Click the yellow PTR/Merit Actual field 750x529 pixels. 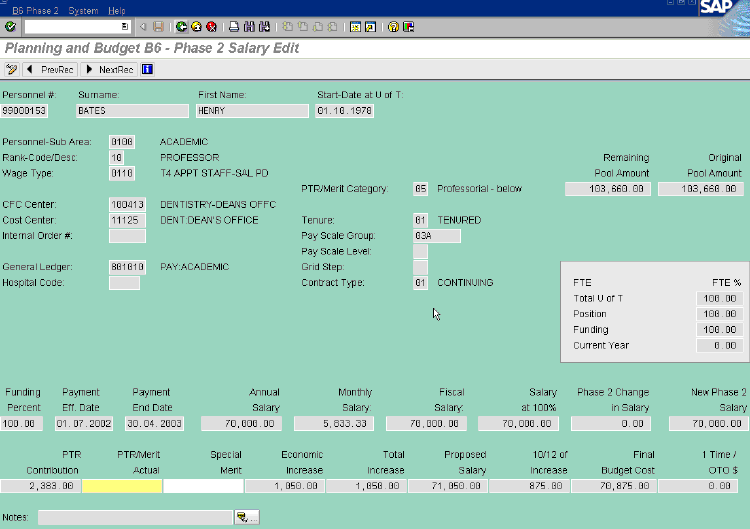pos(122,486)
